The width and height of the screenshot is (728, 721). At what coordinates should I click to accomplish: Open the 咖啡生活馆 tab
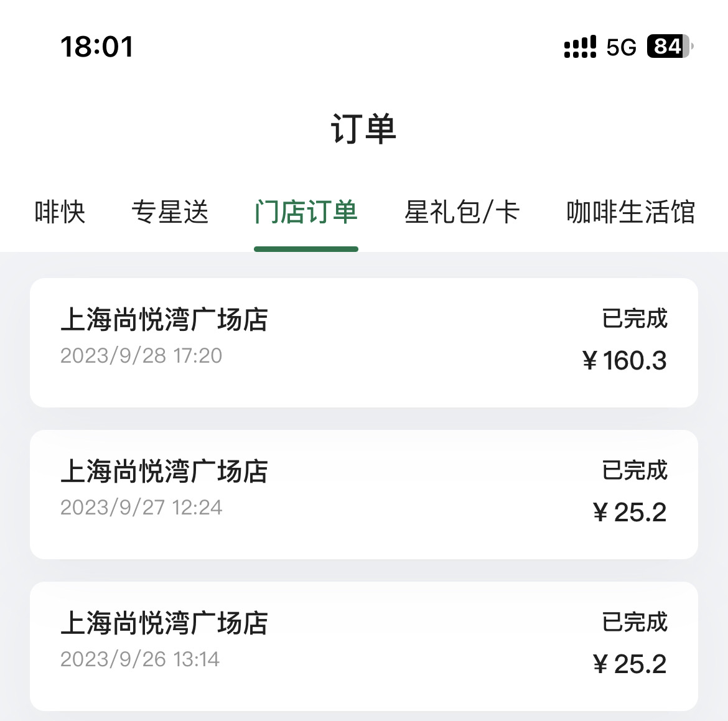(x=630, y=212)
